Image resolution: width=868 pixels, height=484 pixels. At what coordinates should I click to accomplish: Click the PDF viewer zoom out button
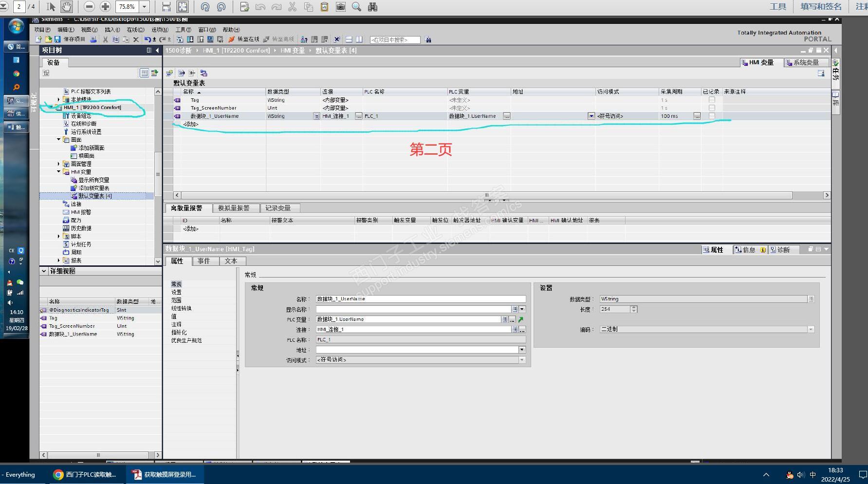click(x=89, y=7)
